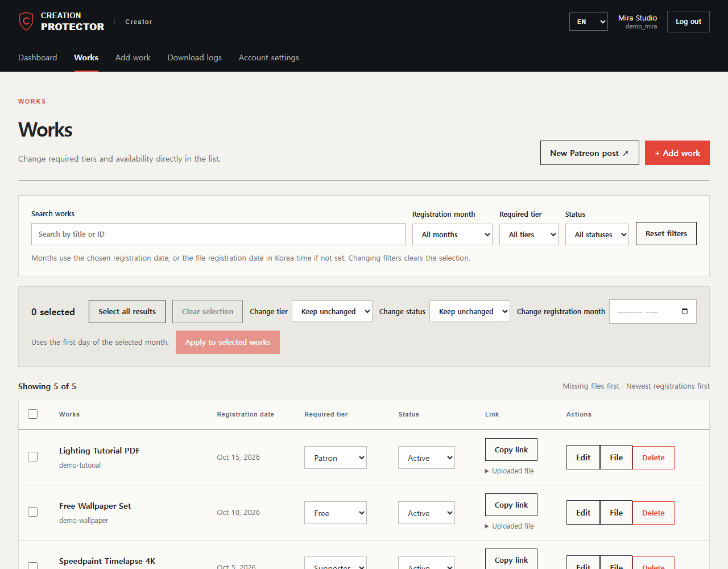The image size is (728, 569).
Task: Expand Uploaded file under Lighting Tutorial PDF
Action: pos(509,471)
